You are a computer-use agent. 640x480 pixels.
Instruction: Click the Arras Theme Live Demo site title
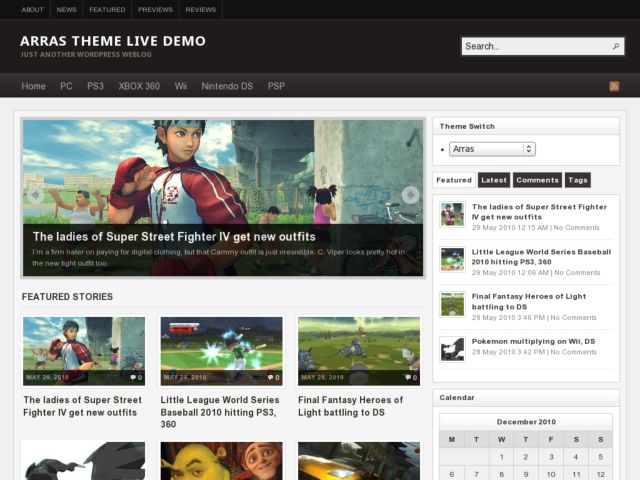coord(113,41)
